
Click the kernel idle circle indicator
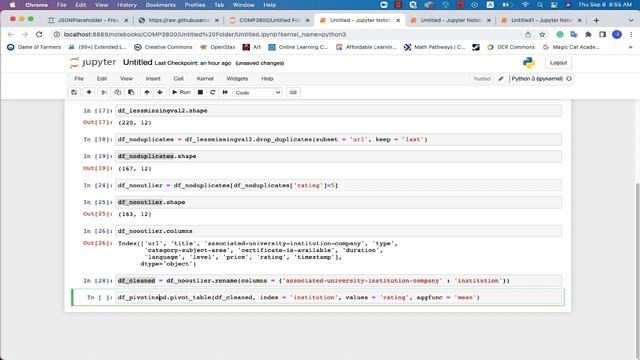(x=569, y=78)
